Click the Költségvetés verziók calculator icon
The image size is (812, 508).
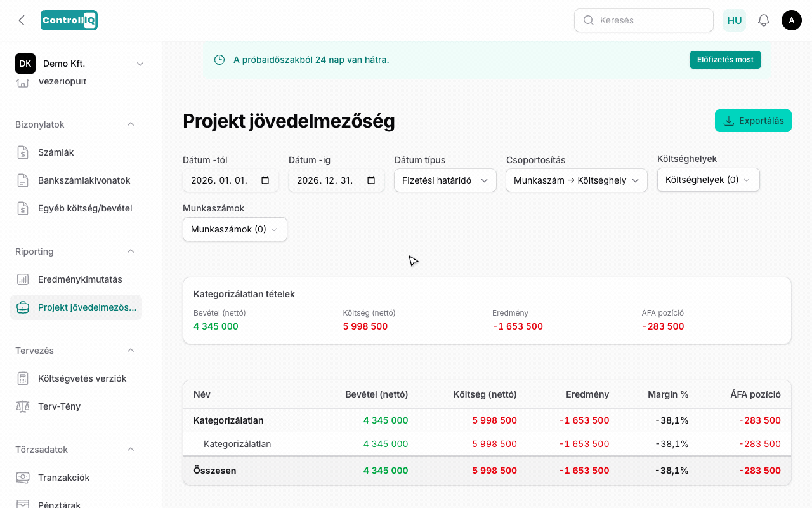click(x=23, y=378)
